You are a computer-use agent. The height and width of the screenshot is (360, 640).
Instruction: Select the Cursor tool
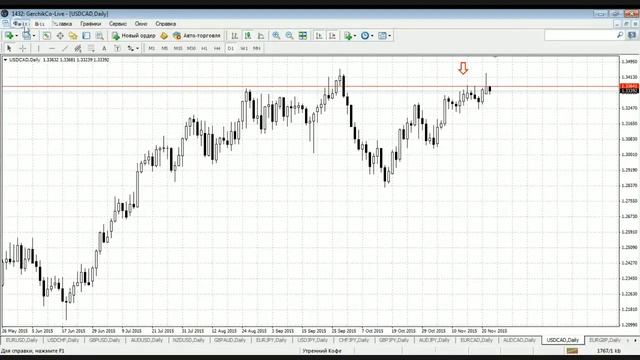point(9,48)
